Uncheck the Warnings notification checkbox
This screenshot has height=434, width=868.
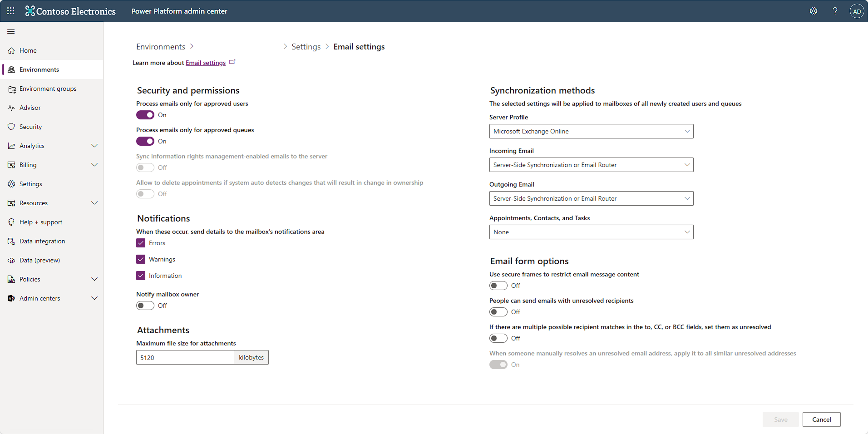(140, 259)
